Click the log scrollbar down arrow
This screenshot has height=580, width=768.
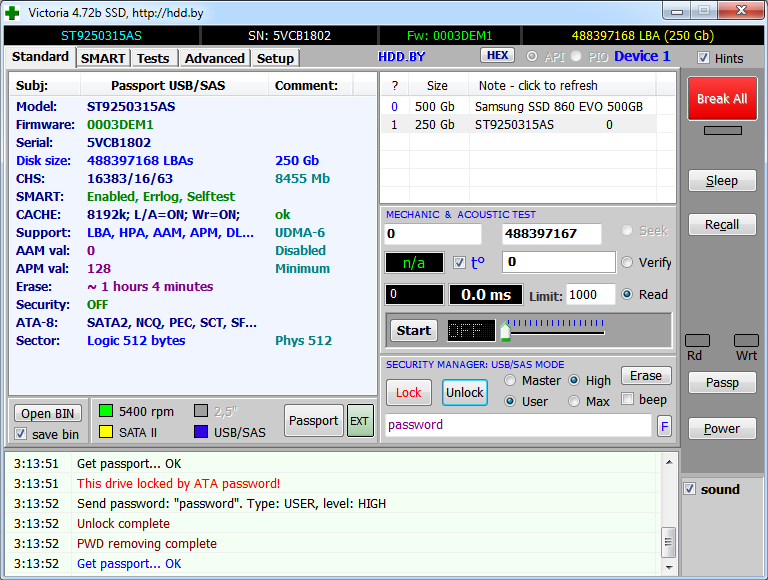coord(669,567)
